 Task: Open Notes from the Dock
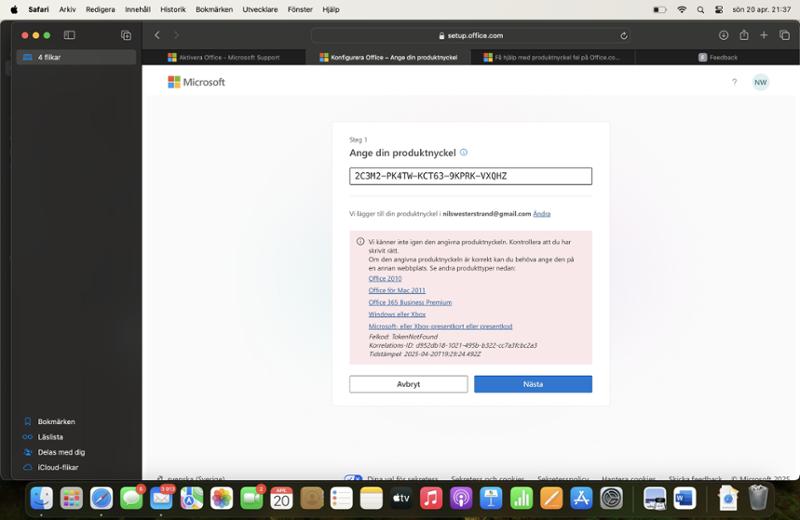[371, 498]
